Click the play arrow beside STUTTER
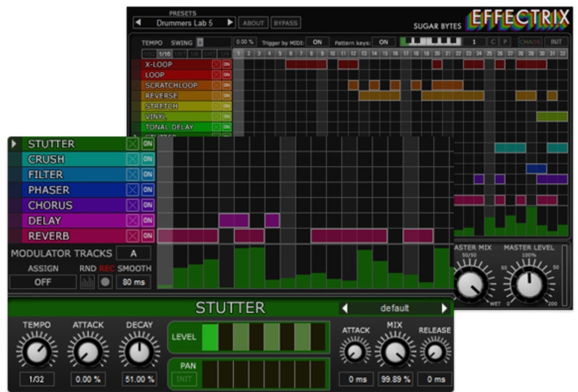This screenshot has height=392, width=578. click(x=14, y=143)
